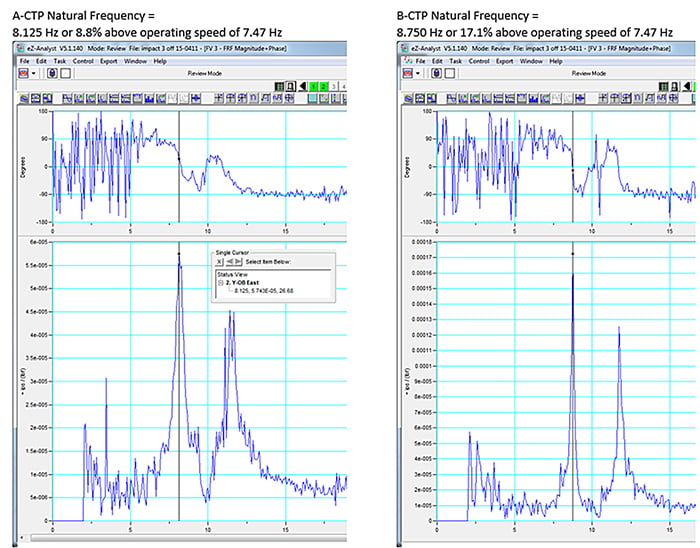Open Task menu in right B-CTP window
The width and height of the screenshot is (700, 548).
point(455,61)
